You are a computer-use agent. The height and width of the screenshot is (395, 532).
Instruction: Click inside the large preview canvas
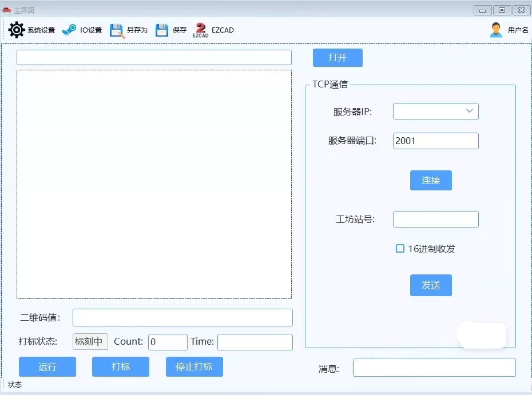pos(154,185)
